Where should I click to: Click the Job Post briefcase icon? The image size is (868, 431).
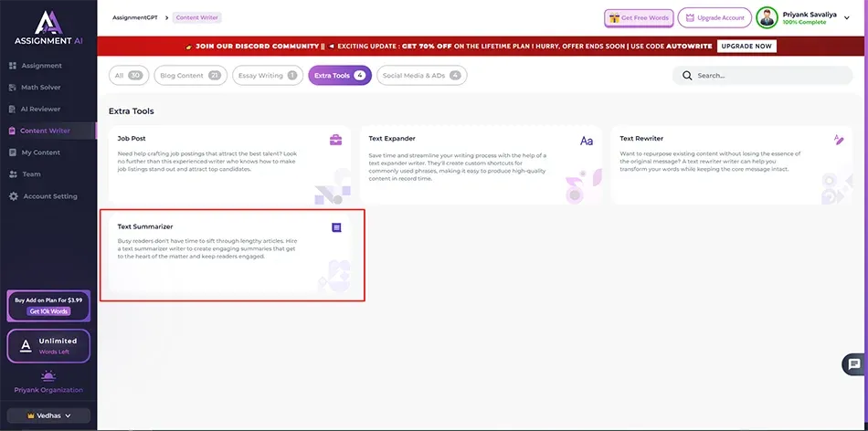[x=336, y=140]
